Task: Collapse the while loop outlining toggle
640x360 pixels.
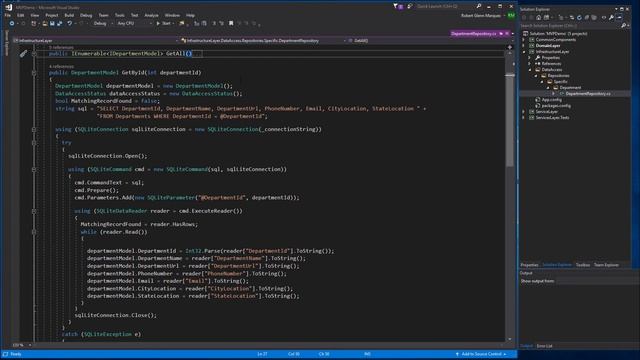Action: [x=34, y=232]
